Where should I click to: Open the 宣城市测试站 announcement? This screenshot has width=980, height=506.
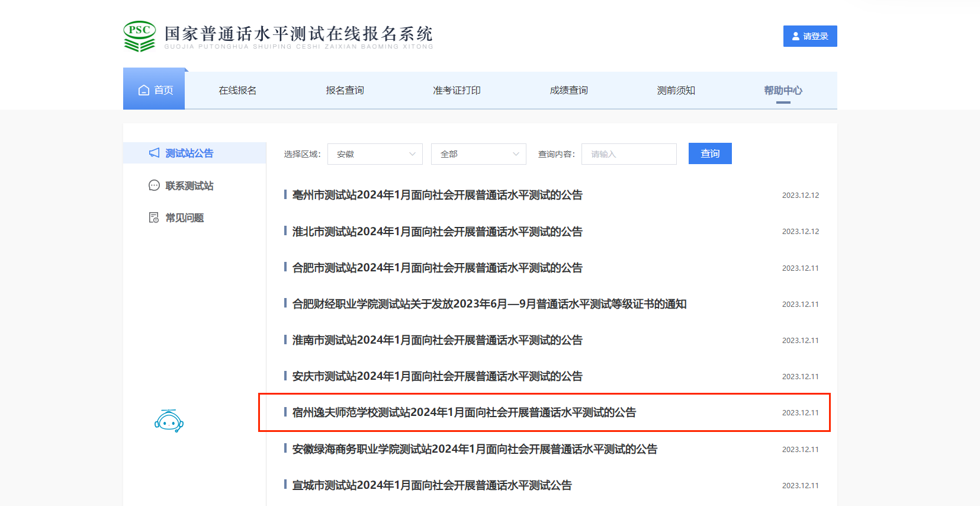(x=432, y=485)
